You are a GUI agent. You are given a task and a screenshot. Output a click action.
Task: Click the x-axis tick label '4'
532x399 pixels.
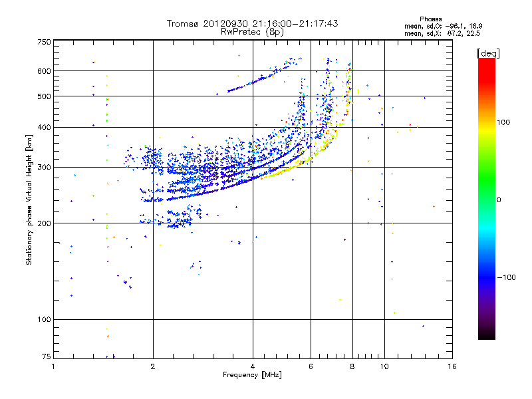pyautogui.click(x=253, y=366)
